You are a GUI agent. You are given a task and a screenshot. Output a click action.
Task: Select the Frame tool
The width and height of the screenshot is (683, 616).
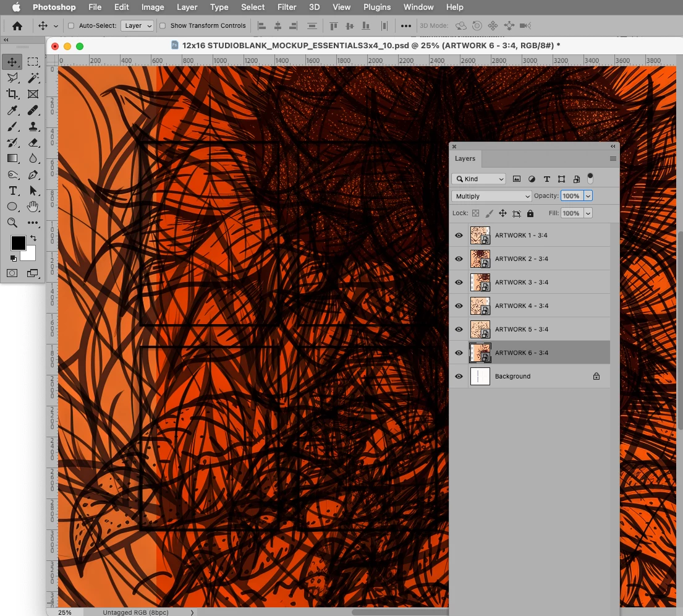pos(33,94)
